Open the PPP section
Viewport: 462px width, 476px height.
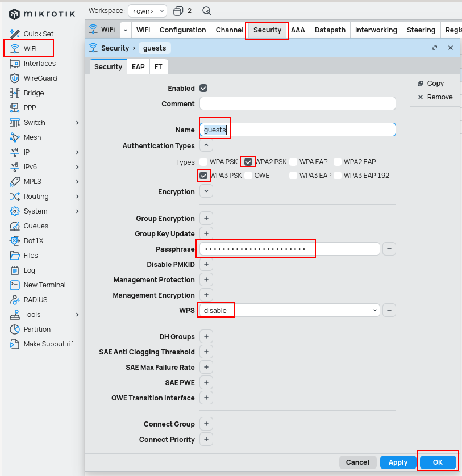coord(23,108)
